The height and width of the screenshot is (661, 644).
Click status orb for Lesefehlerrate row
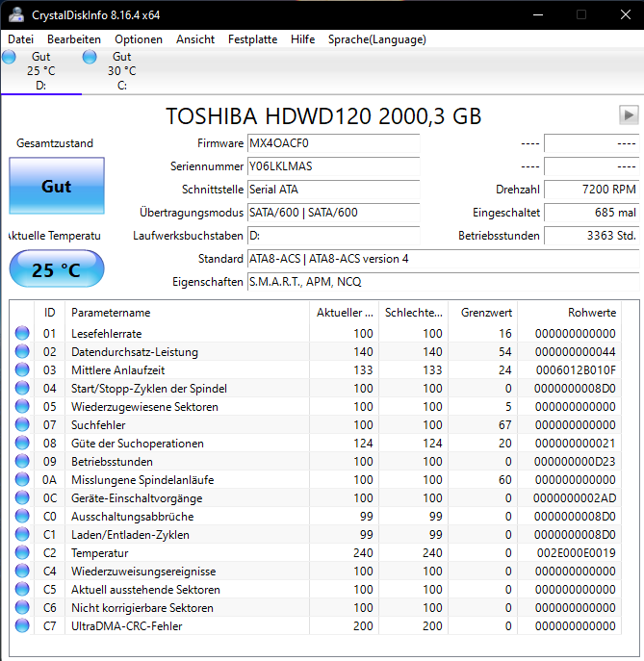coord(22,333)
